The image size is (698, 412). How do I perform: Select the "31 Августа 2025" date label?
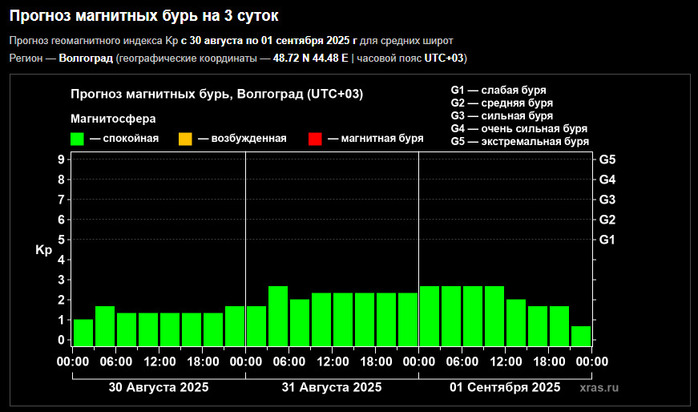[331, 387]
